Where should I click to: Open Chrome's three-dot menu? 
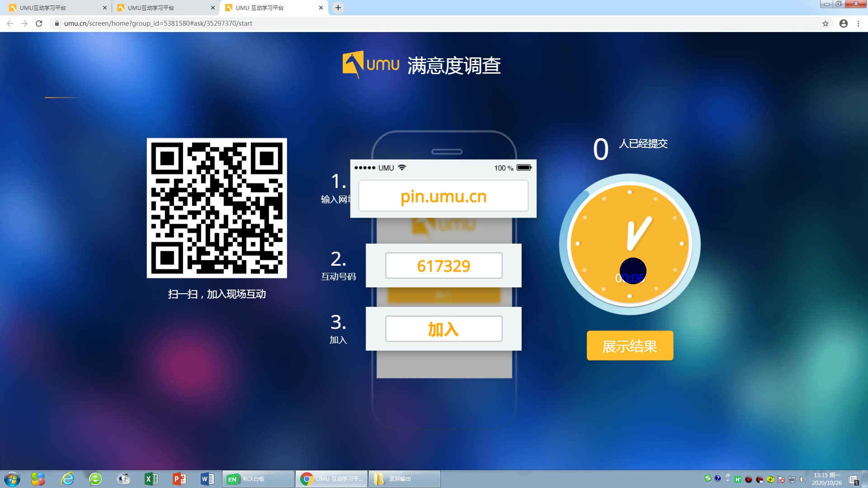tap(858, 23)
